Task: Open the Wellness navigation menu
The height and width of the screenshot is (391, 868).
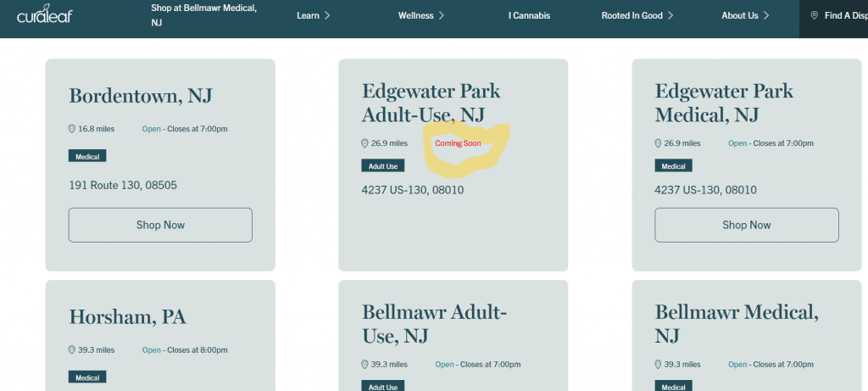Action: pos(415,15)
